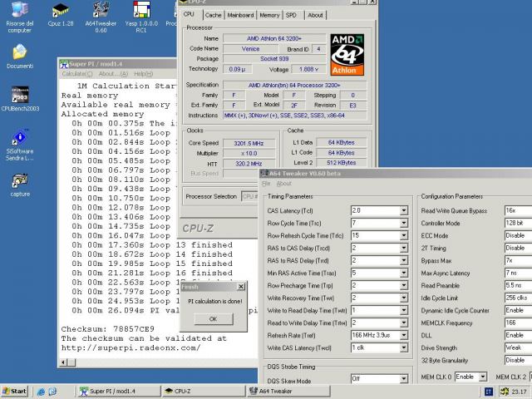
Task: Click the taskbar clock showing 23.17
Action: click(519, 392)
